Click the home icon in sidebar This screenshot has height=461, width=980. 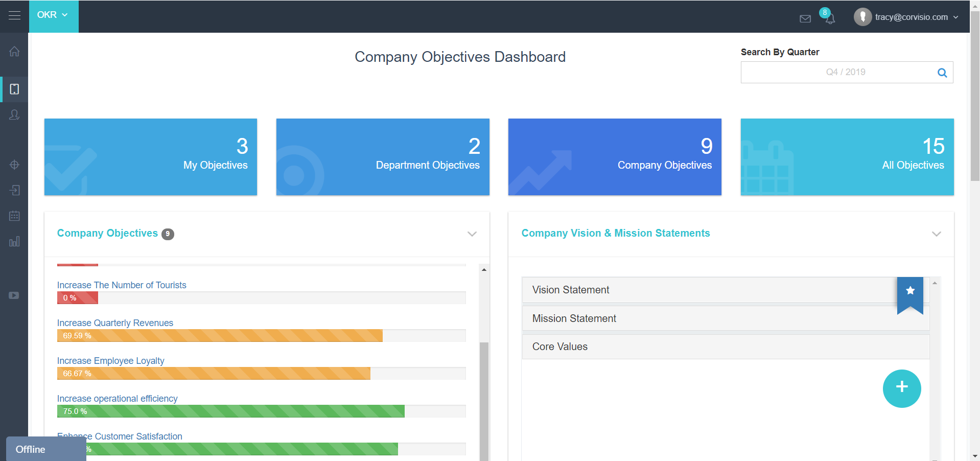[14, 51]
